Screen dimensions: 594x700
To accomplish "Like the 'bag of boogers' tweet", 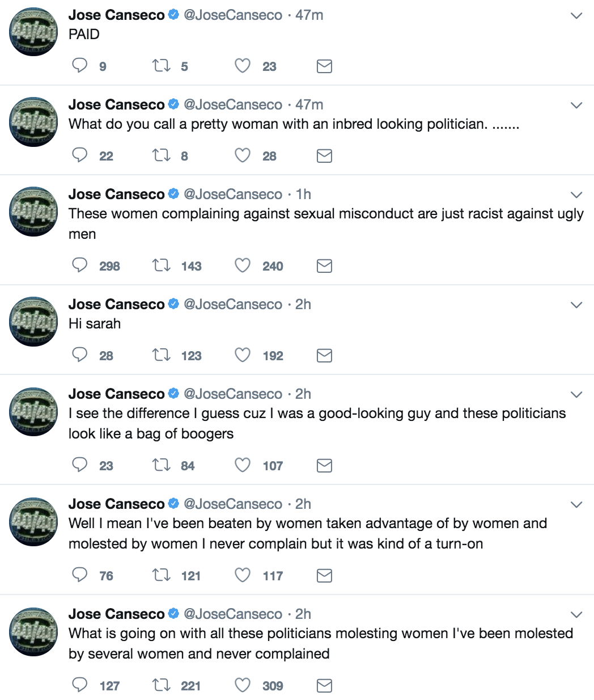I will pos(243,465).
